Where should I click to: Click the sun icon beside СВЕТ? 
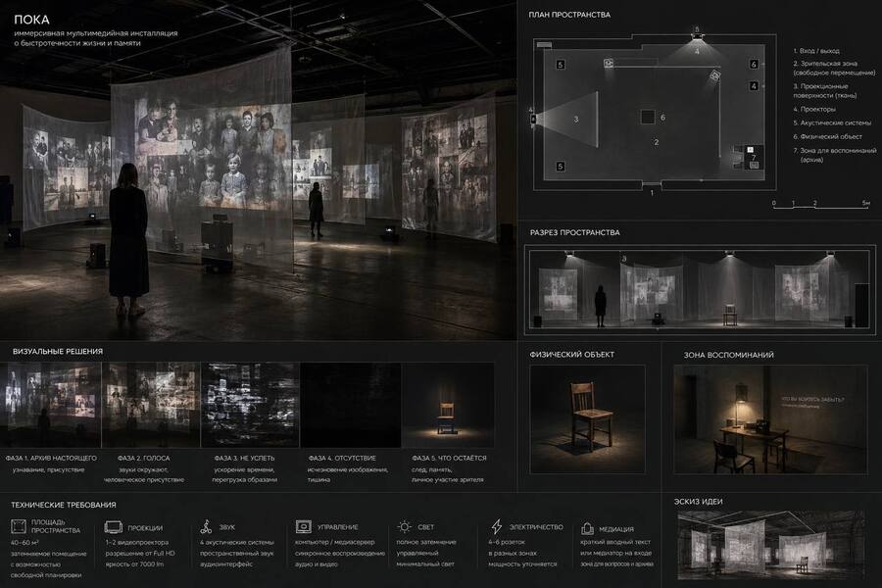[405, 526]
